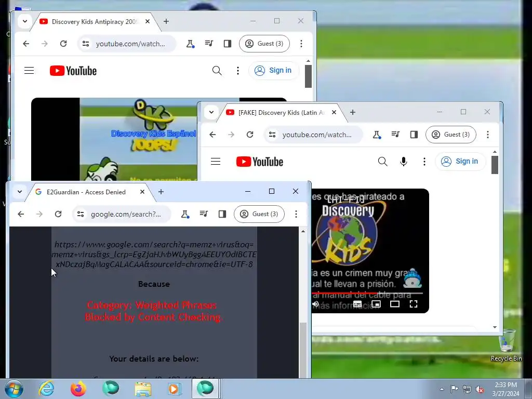The image size is (532, 399).
Task: Open Chrome Labs flask in FAKE Discovery Kids window
Action: click(377, 135)
